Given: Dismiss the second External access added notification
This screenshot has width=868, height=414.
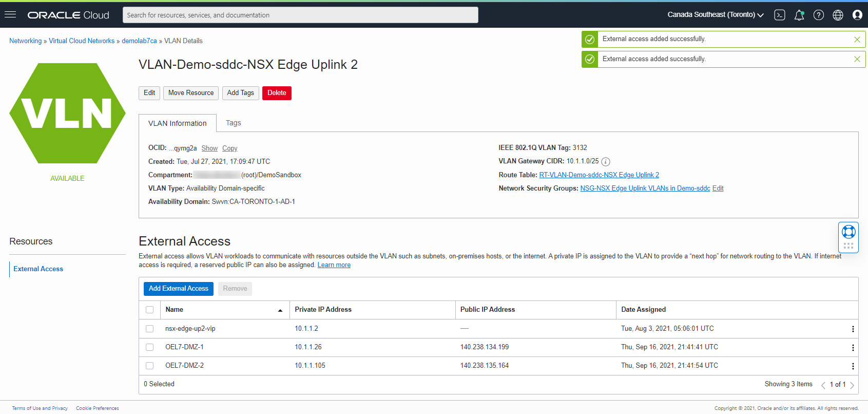Looking at the screenshot, I should [x=857, y=59].
